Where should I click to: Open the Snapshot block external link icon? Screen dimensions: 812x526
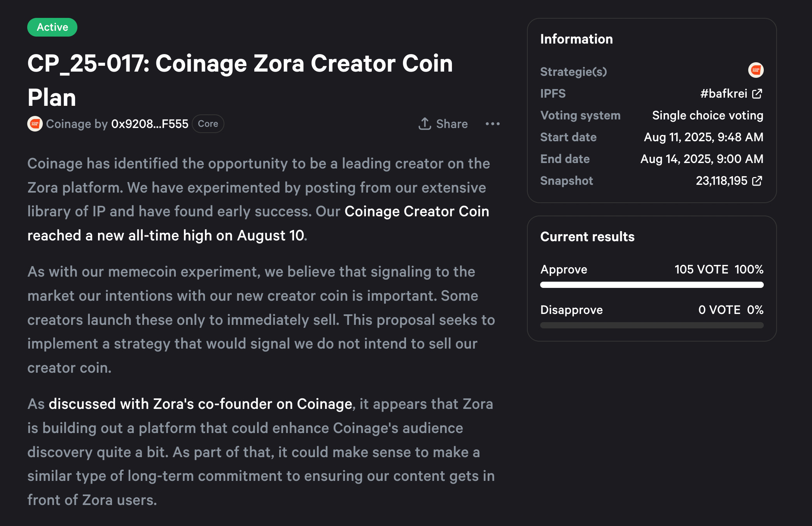757,181
